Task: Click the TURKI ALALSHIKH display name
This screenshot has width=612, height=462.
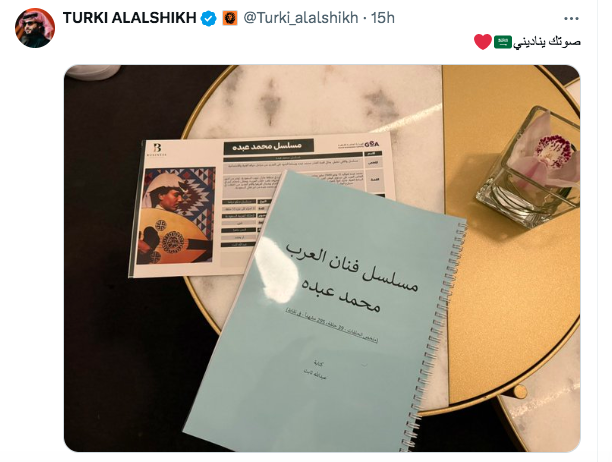Action: [x=130, y=18]
